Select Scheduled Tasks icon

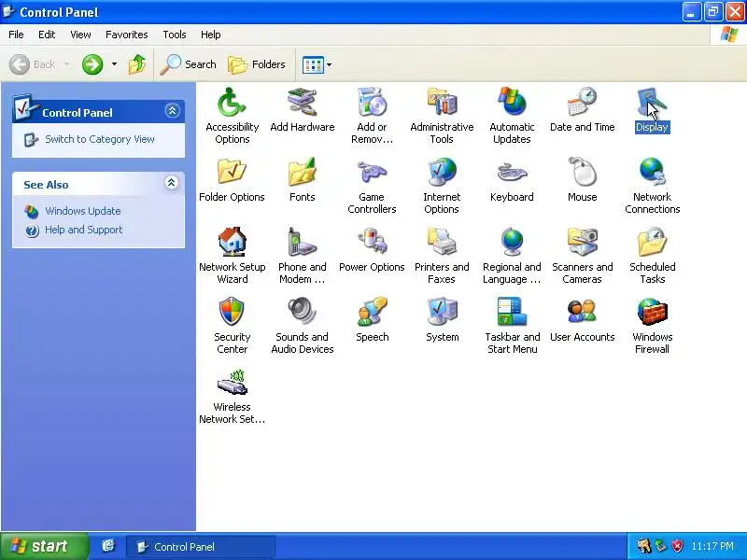point(652,242)
